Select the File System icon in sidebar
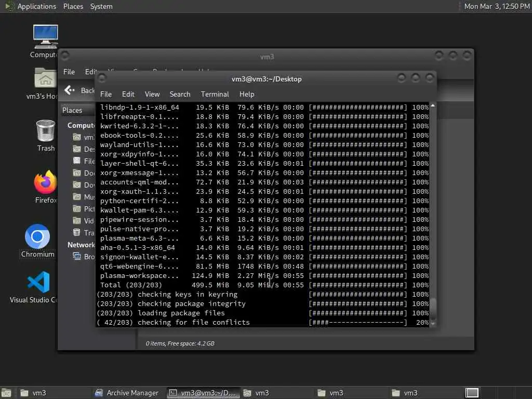 [x=77, y=161]
